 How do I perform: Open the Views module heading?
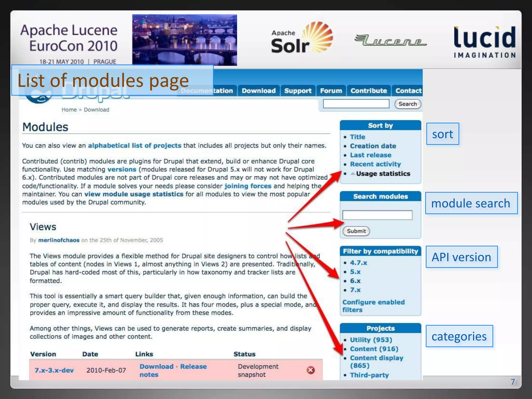[43, 227]
